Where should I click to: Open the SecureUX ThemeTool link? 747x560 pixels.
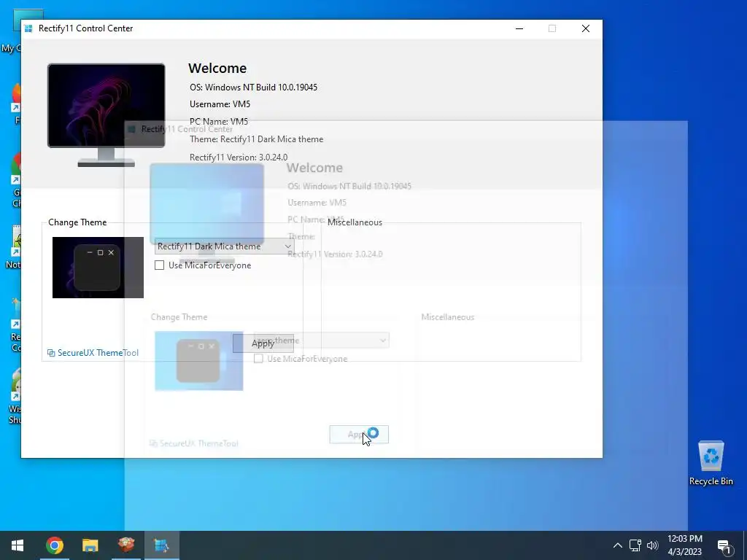93,353
